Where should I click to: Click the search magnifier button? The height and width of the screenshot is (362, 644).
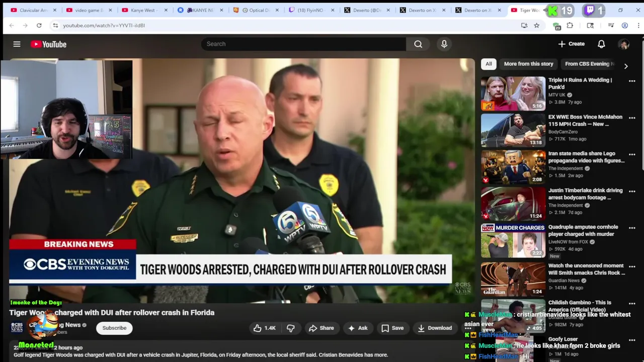tap(418, 44)
